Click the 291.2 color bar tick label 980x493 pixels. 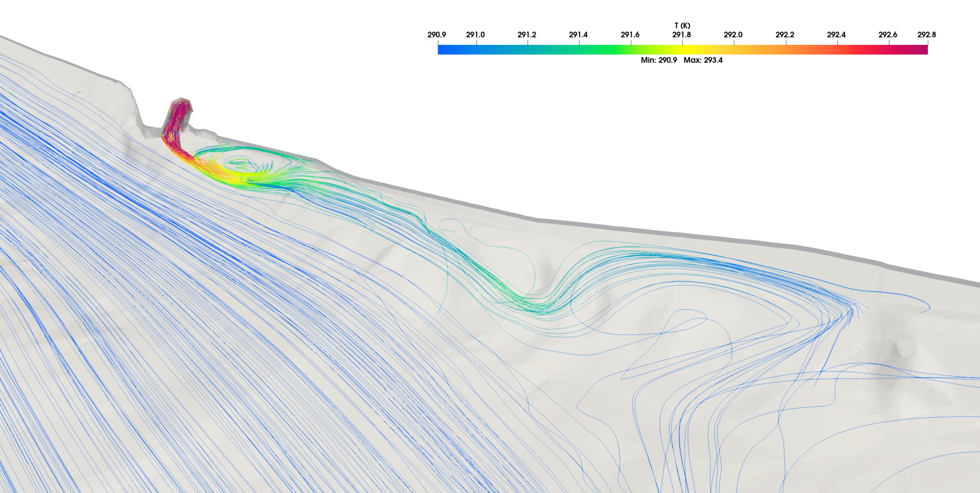pos(527,35)
